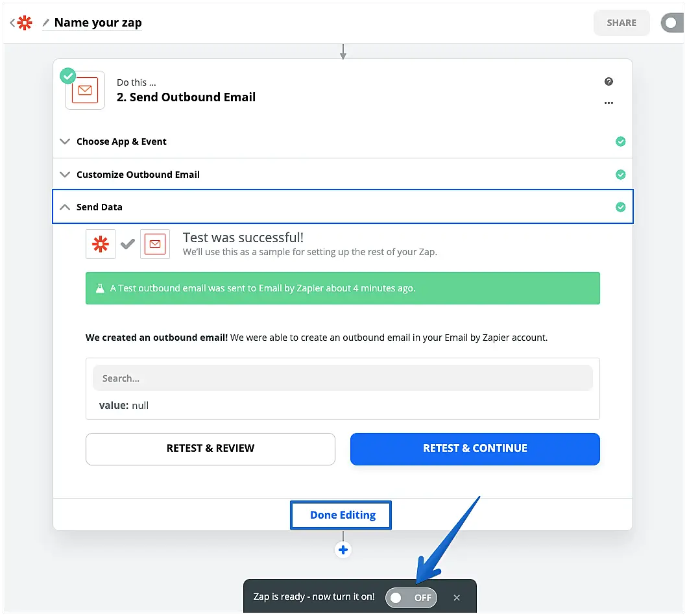Image resolution: width=687 pixels, height=616 pixels.
Task: Click the 'Test was successful!' heading
Action: [243, 238]
